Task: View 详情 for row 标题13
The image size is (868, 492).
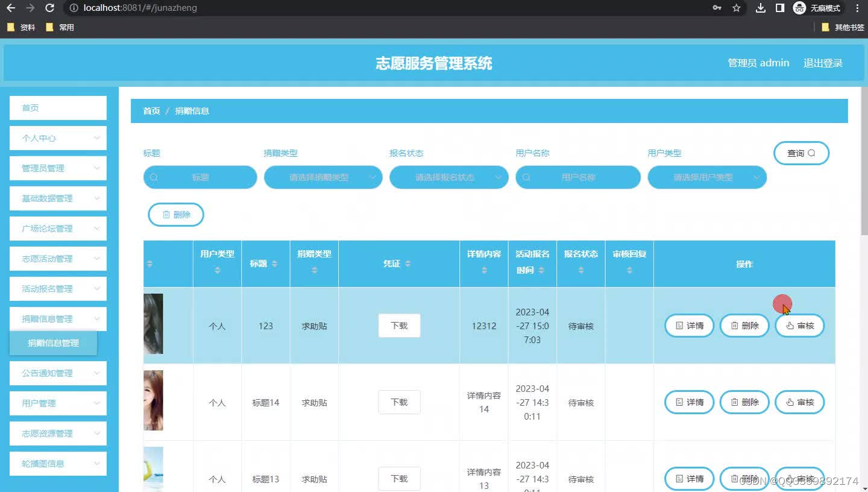Action: click(x=690, y=479)
